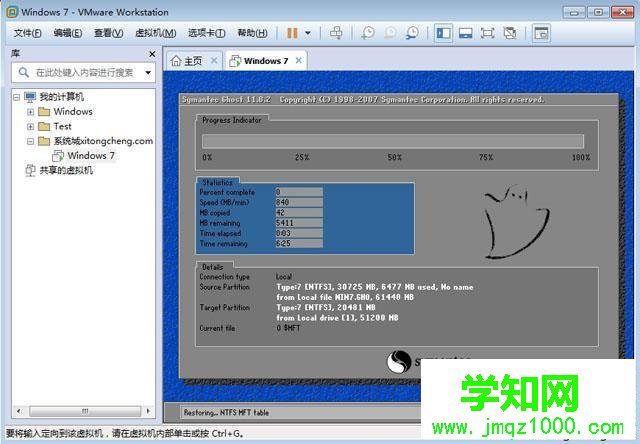The width and height of the screenshot is (640, 444).
Task: Click the 'Target Partition' details label
Action: pos(224,307)
